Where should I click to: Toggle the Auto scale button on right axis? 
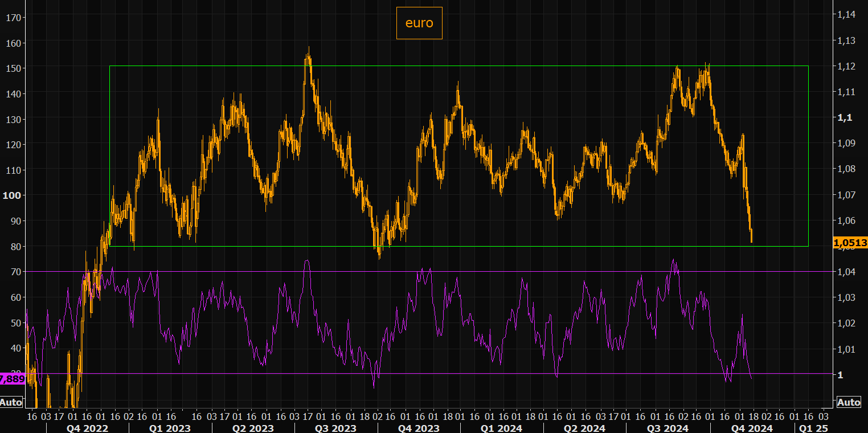[849, 402]
